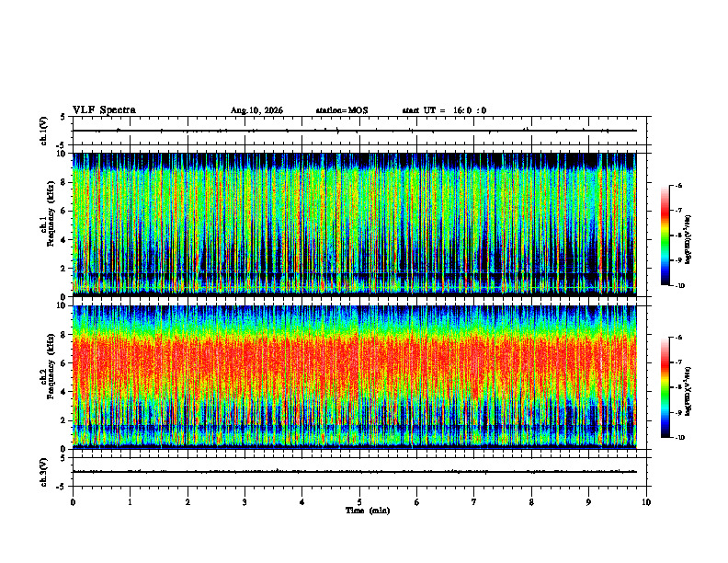Click time axis tick label '9'
The width and height of the screenshot is (728, 563).
(x=588, y=502)
